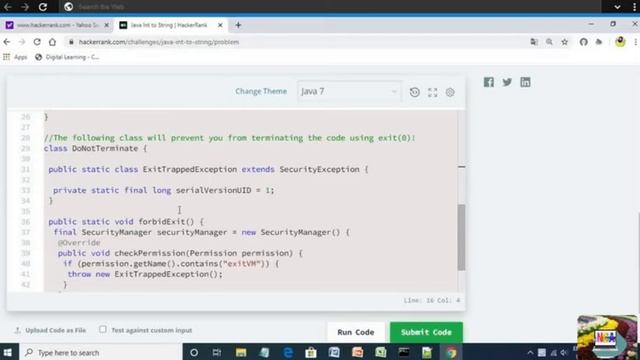Open the Digital Learning bookmark
640x360 pixels.
[67, 57]
